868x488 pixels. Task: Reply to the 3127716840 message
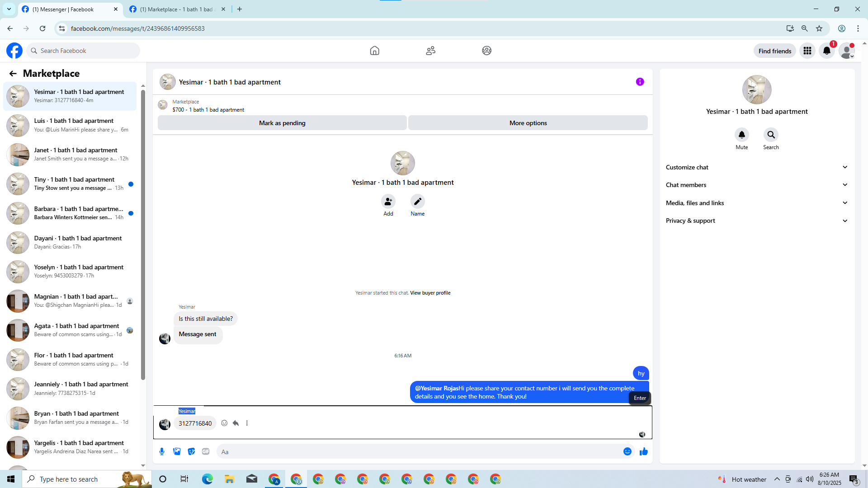(x=236, y=423)
